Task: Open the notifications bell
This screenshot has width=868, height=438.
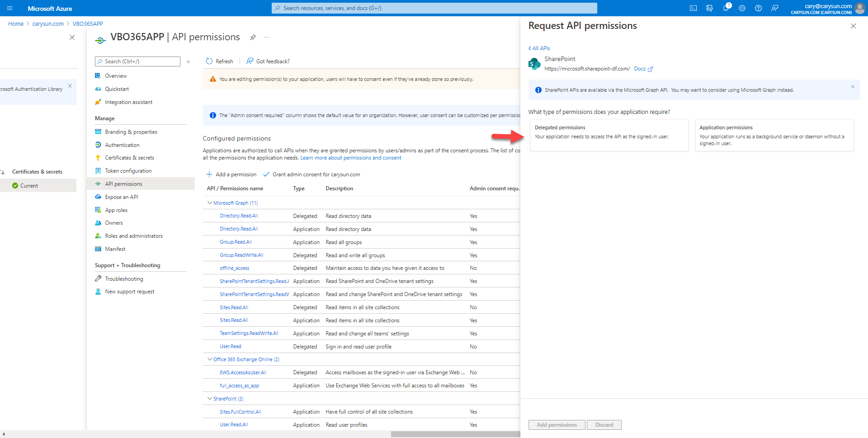Action: tap(726, 8)
